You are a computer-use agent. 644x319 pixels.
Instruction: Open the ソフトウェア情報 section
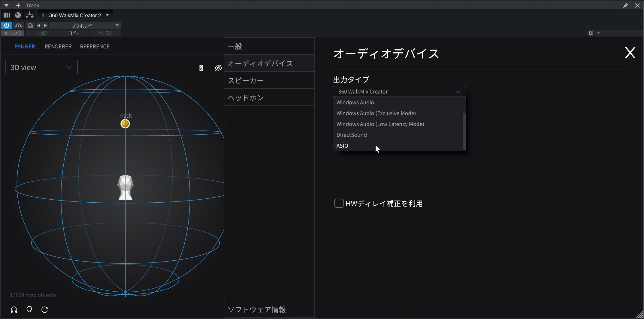click(x=269, y=309)
